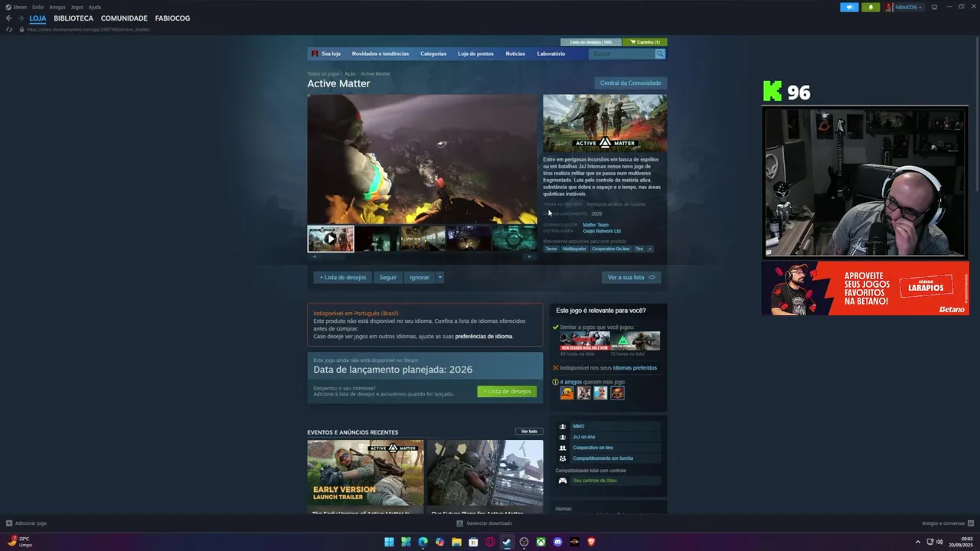Image resolution: width=980 pixels, height=551 pixels.
Task: Switch to the BIBLIOTECA tab
Action: pos(73,18)
